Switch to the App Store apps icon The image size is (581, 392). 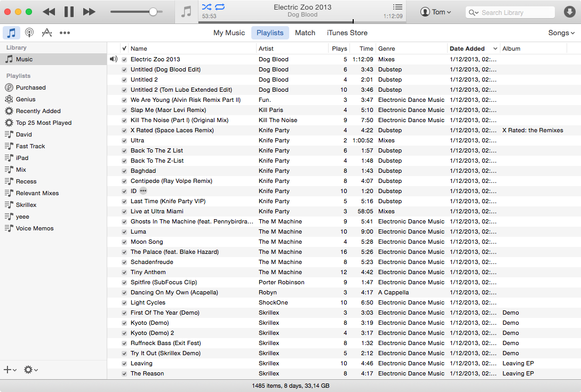[x=47, y=33]
